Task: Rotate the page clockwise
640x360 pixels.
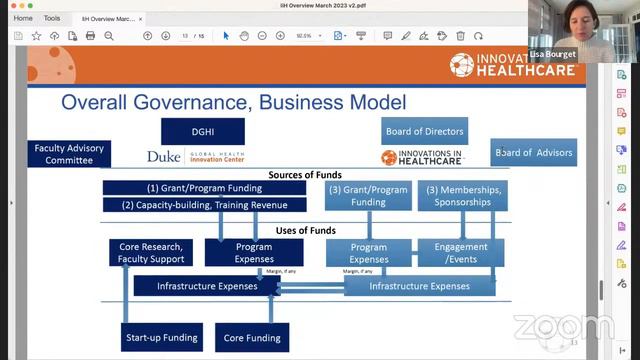Action: pyautogui.click(x=478, y=36)
